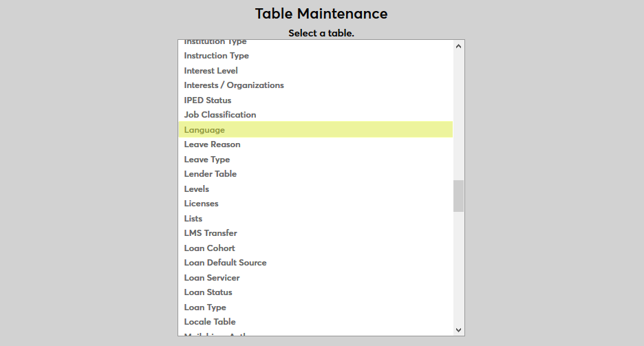Click the Loan Status table entry

tap(208, 292)
